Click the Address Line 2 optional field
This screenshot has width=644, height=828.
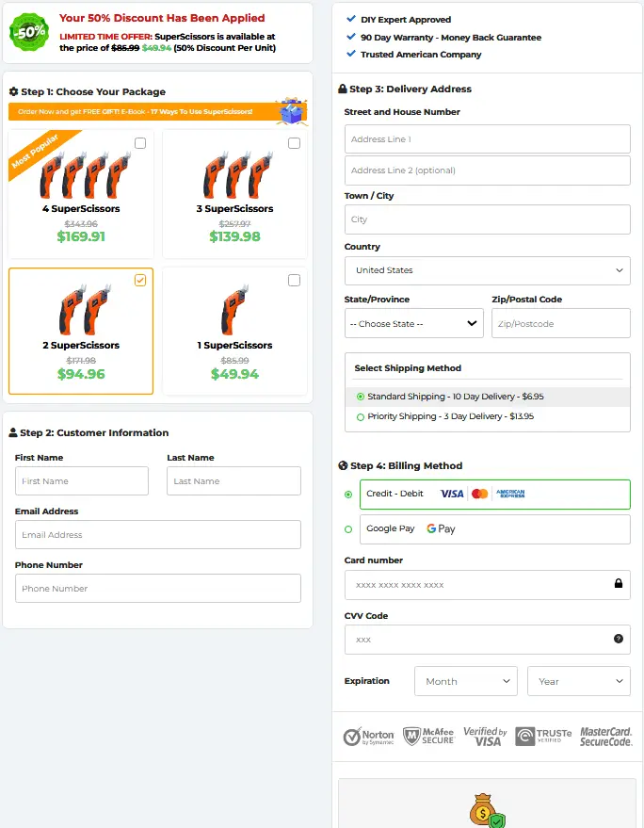pos(487,170)
